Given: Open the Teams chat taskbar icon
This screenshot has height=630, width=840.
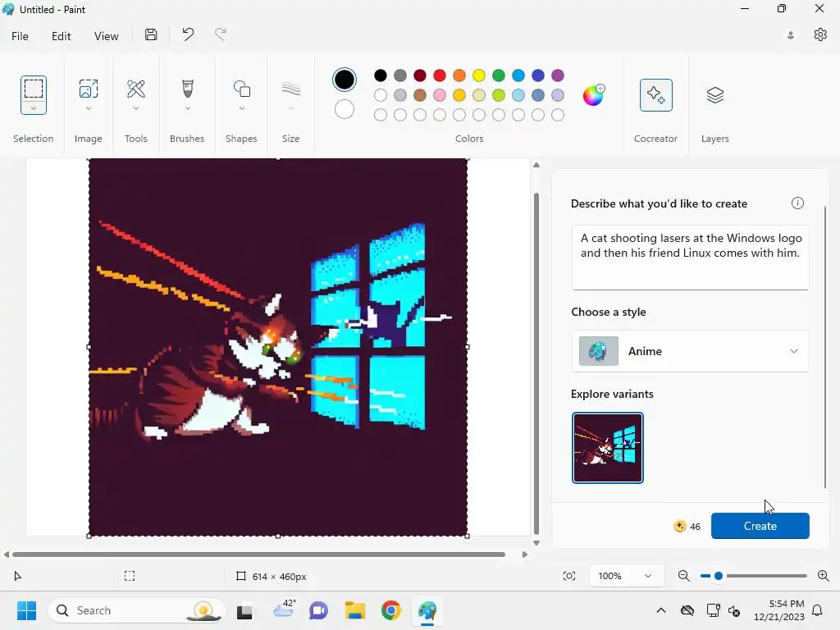Looking at the screenshot, I should 319,610.
